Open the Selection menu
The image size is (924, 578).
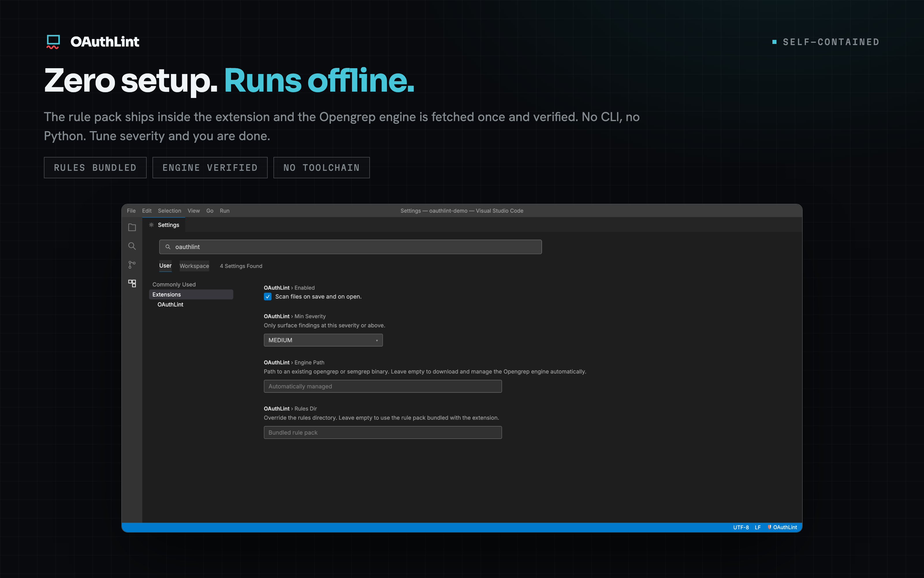click(x=169, y=211)
